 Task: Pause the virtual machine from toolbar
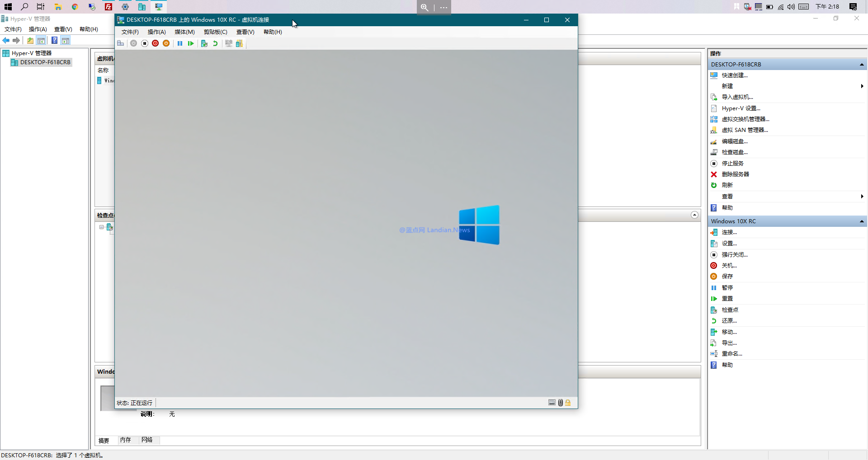pyautogui.click(x=180, y=43)
